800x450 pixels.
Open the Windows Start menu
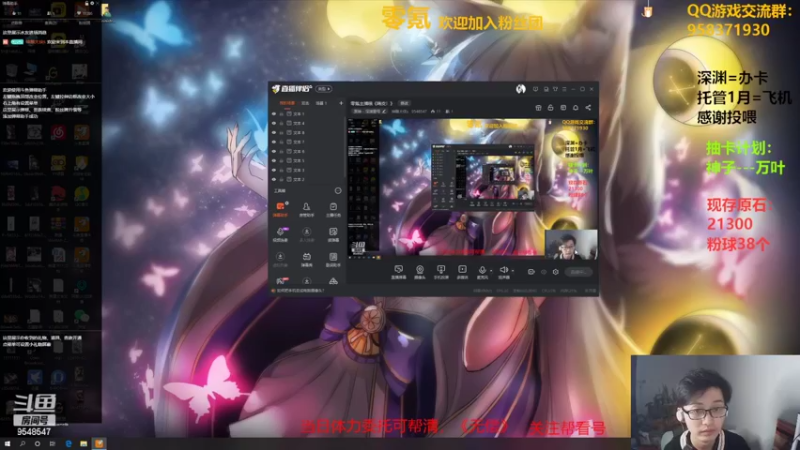point(7,444)
